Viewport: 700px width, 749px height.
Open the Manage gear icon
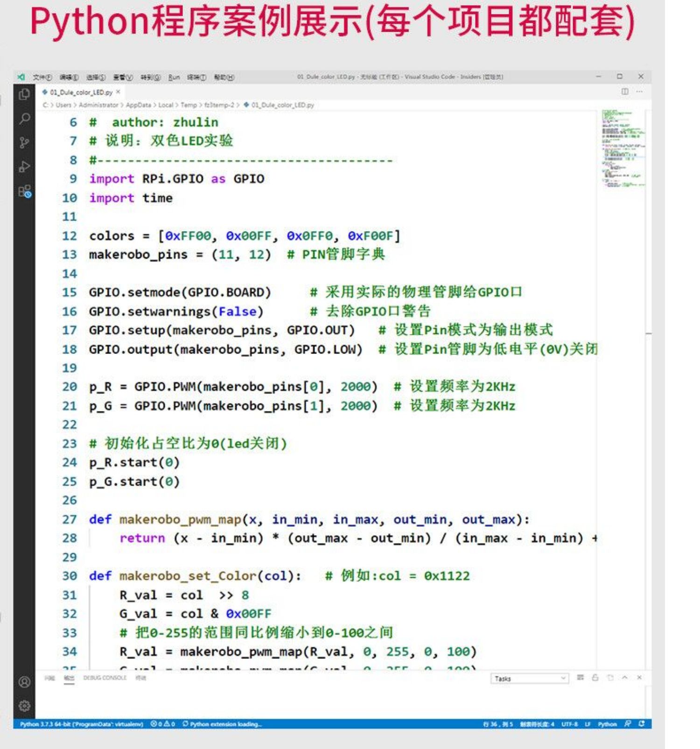pos(24,706)
